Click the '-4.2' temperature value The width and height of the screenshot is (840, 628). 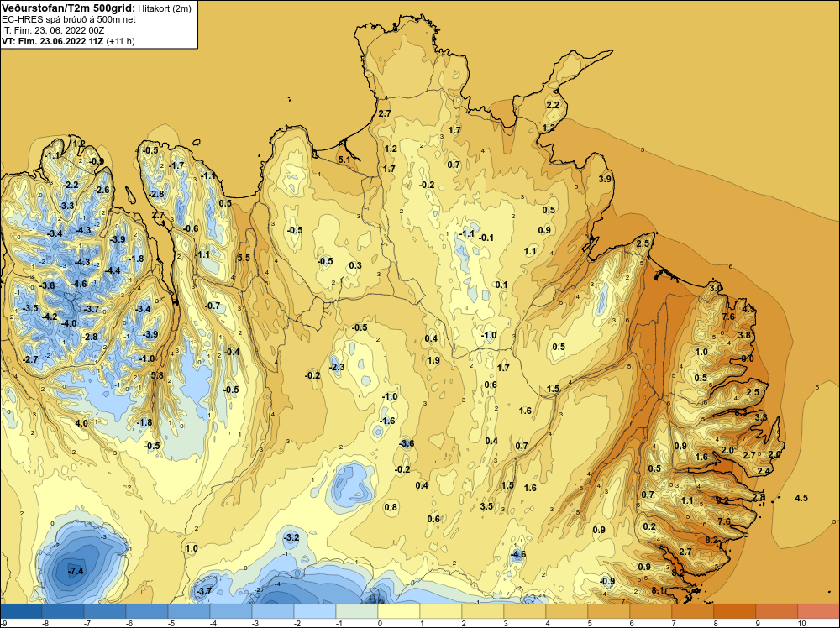coord(50,317)
